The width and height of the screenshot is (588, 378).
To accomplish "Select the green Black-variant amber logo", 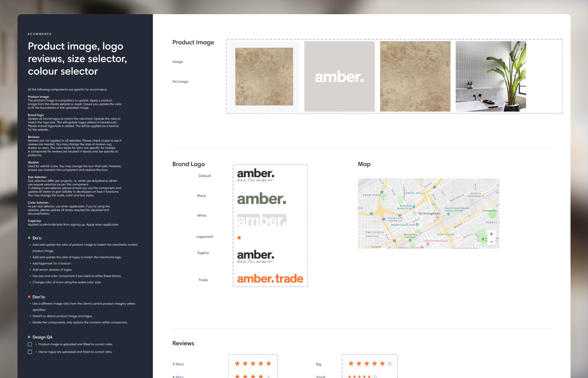I will [262, 199].
